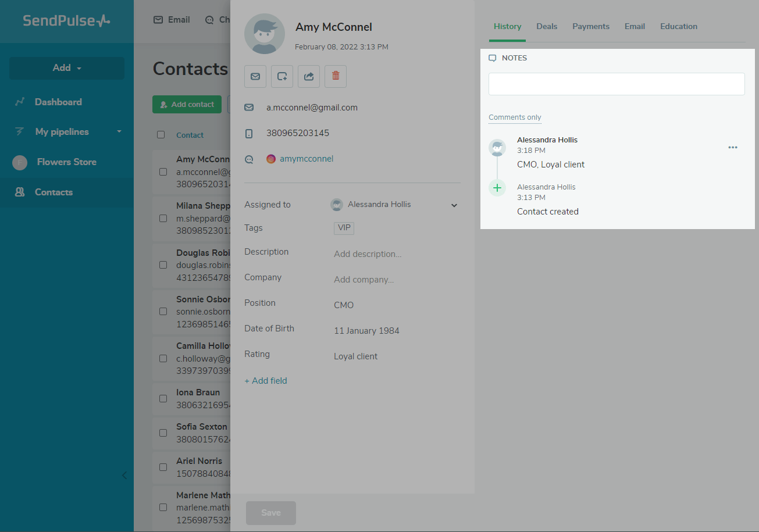Click the Save button
Screen dimensions: 759x532
pos(271,513)
